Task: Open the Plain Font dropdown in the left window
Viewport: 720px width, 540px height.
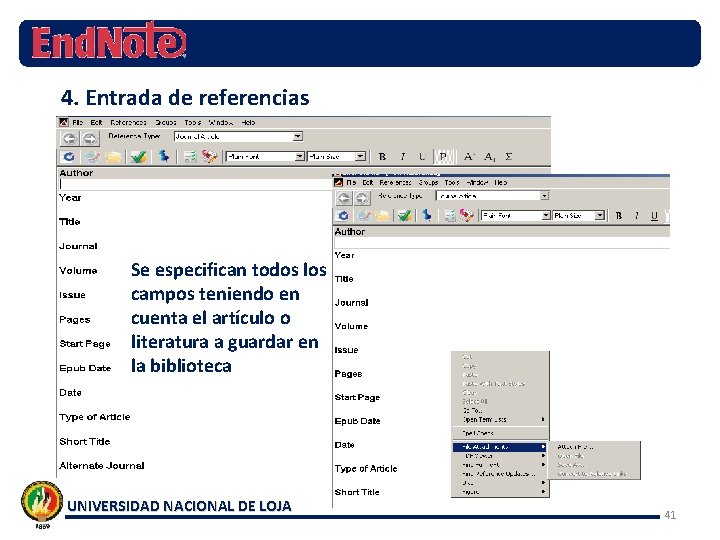Action: [299, 157]
